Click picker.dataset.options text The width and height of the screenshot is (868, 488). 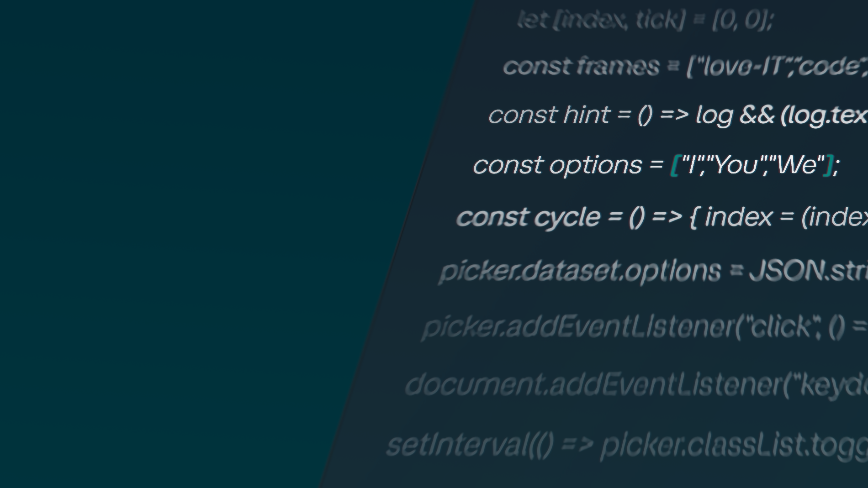coord(580,271)
